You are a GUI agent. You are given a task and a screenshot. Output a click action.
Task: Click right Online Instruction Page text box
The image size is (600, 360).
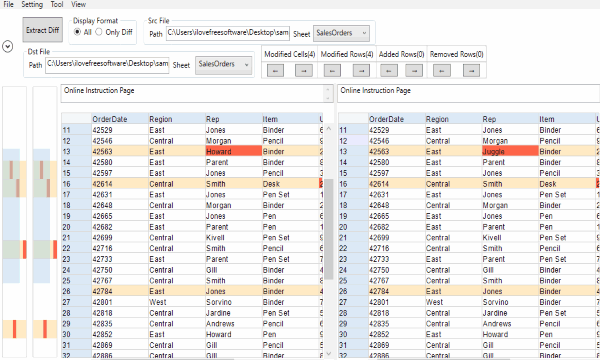[x=468, y=94]
